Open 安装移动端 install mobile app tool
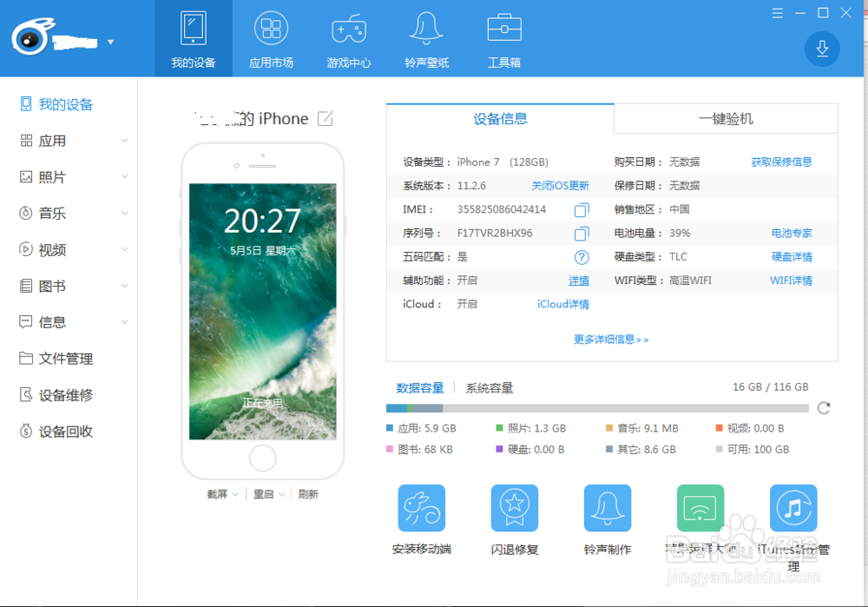 tap(422, 519)
